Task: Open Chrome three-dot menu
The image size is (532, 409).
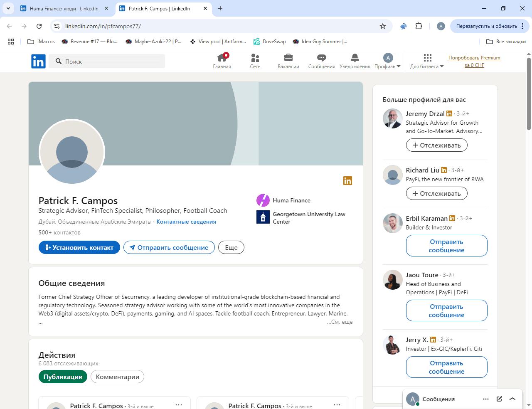Action: click(x=522, y=26)
